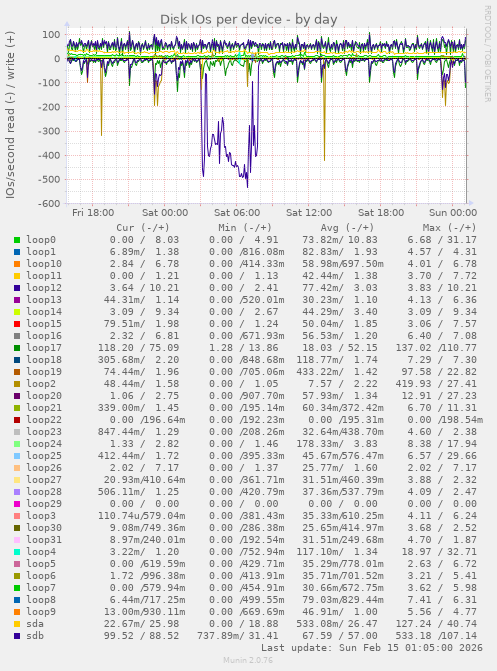Select the loop13 legend label

44,300
